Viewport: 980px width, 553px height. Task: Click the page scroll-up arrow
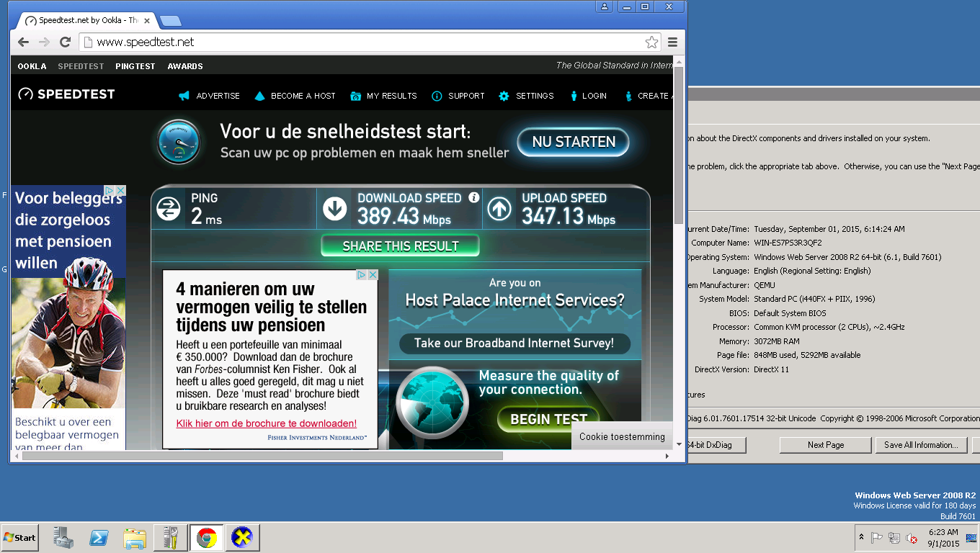pos(679,62)
